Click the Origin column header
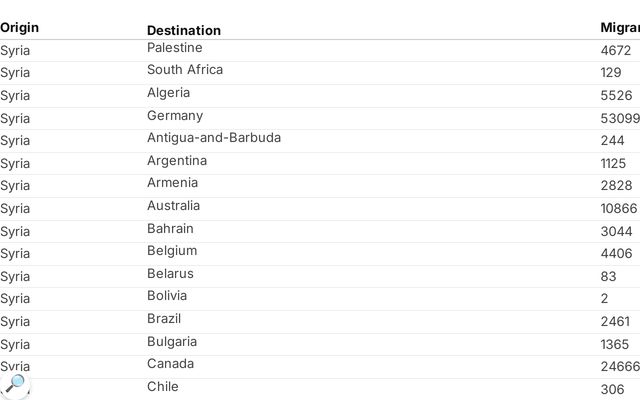 pyautogui.click(x=20, y=28)
